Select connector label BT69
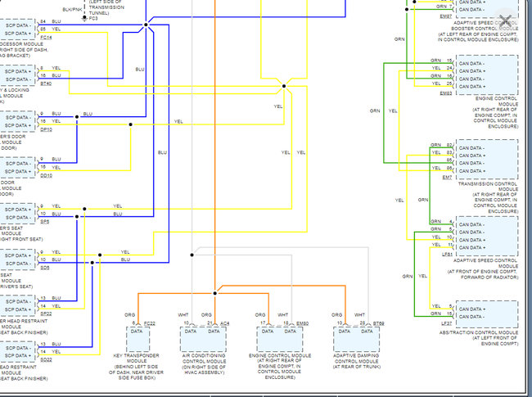Image resolution: width=532 pixels, height=397 pixels. pos(378,323)
